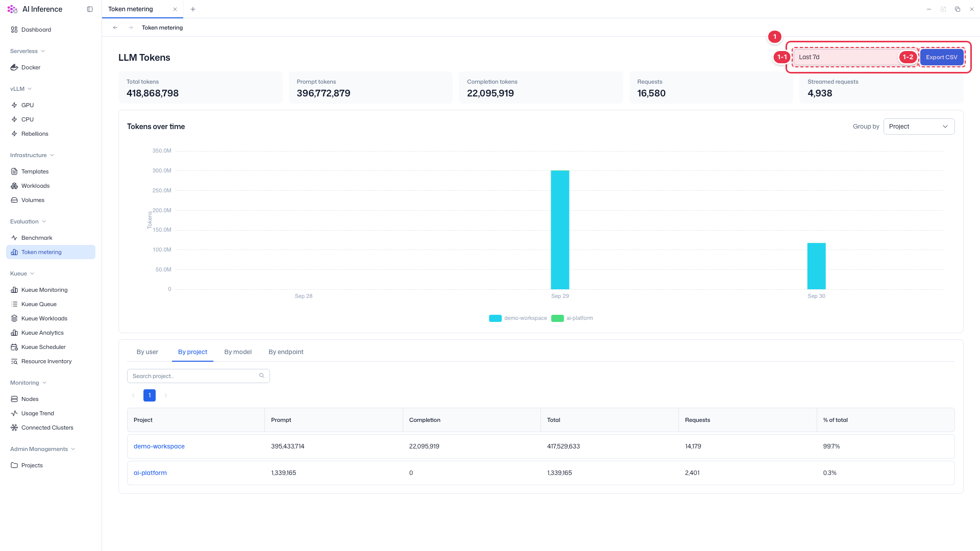980x551 pixels.
Task: Open the demo-workspace project link
Action: [x=159, y=446]
